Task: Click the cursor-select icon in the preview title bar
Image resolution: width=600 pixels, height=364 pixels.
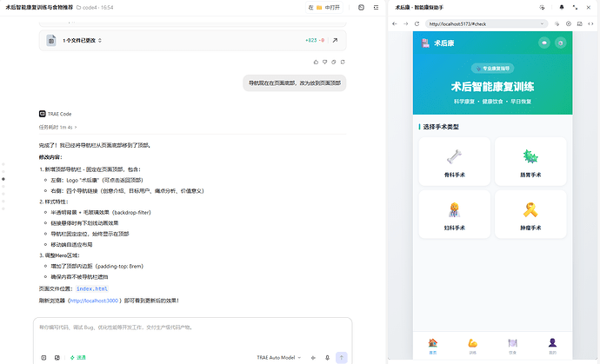Action: [x=542, y=7]
